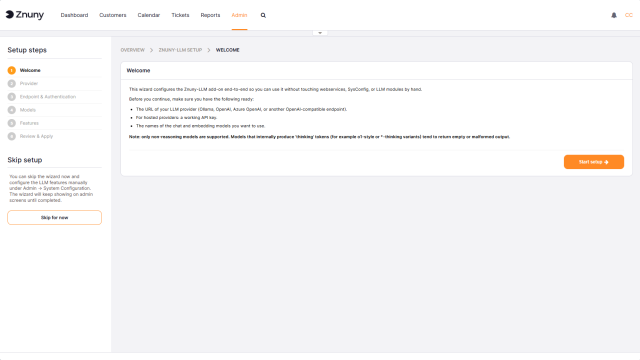Screen dimensions: 640x360
Task: Select step 2 Provider circle icon
Action: pos(11,84)
